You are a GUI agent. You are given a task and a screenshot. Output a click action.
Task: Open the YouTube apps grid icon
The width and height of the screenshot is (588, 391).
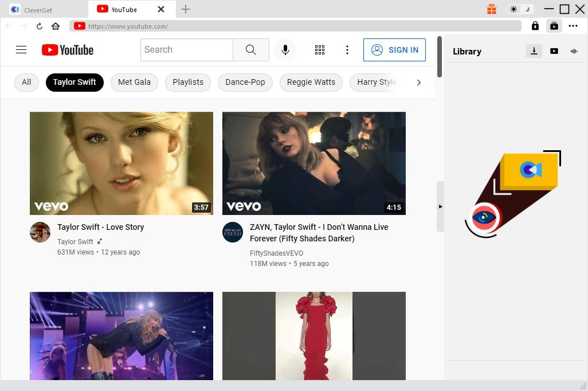click(320, 50)
